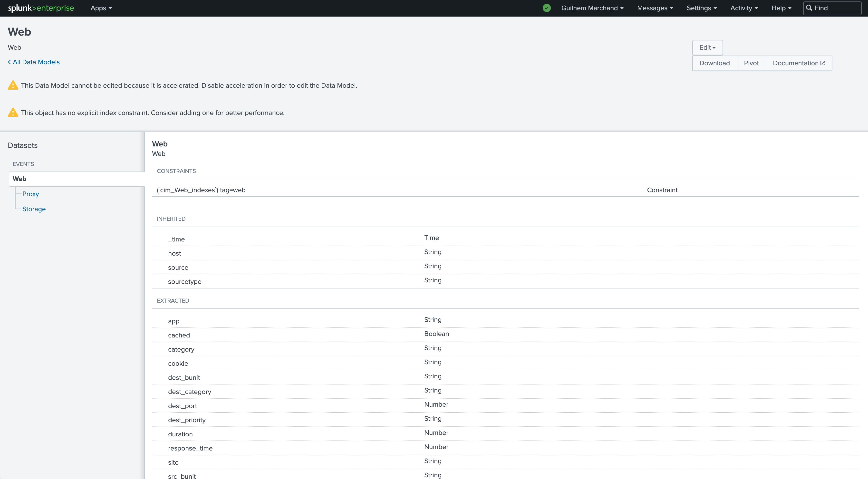868x479 pixels.
Task: Click the site extracted field
Action: (173, 462)
